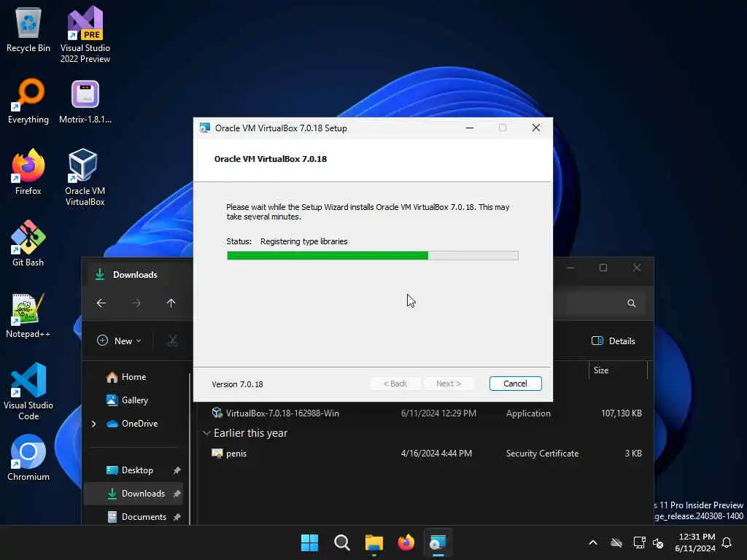Select OneDrive in the navigation pane
Viewport: 747px width, 560px height.
click(x=133, y=424)
